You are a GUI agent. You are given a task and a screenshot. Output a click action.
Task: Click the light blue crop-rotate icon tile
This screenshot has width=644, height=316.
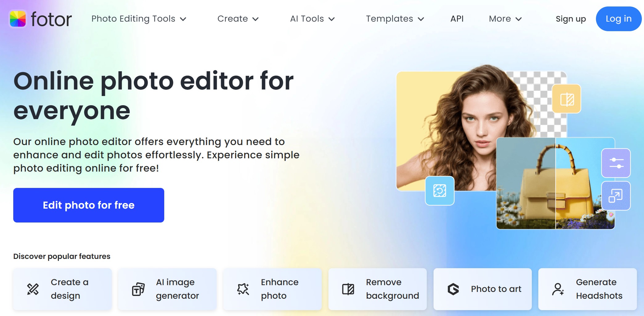[x=439, y=191]
